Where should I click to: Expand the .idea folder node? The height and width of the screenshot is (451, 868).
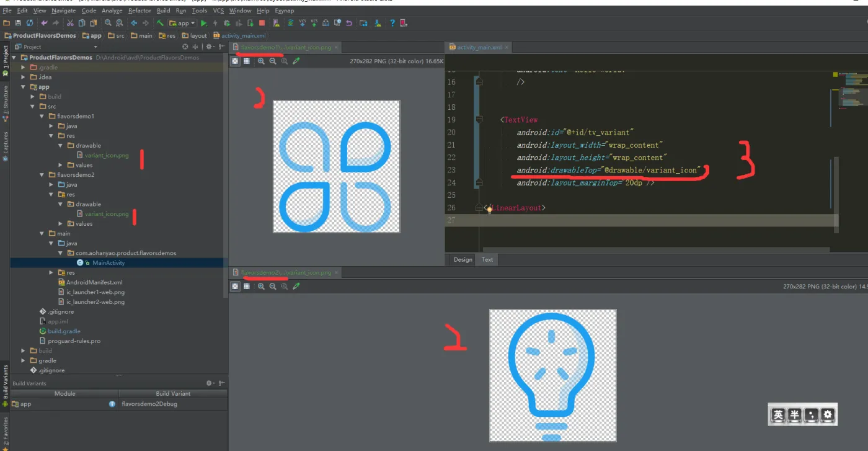click(24, 77)
